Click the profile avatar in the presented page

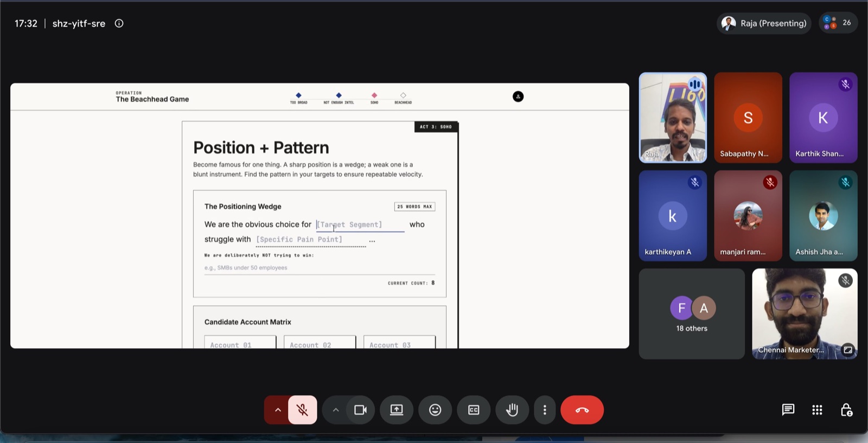[518, 97]
